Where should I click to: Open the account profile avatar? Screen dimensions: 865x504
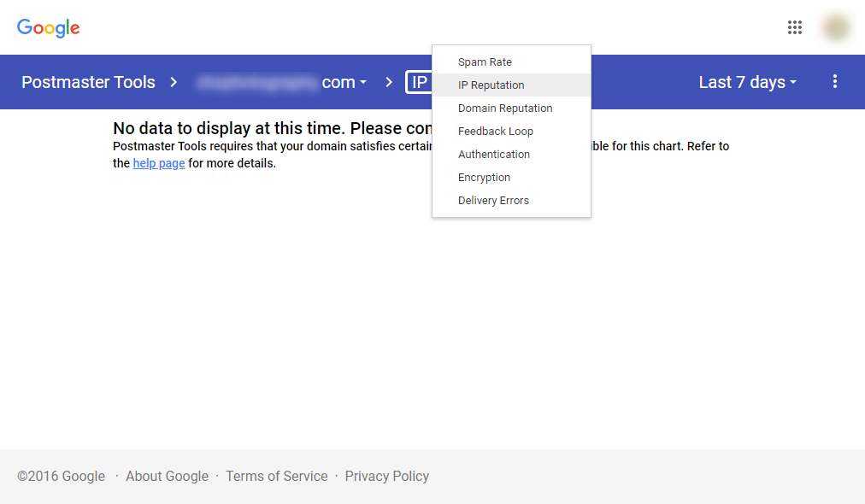(836, 27)
